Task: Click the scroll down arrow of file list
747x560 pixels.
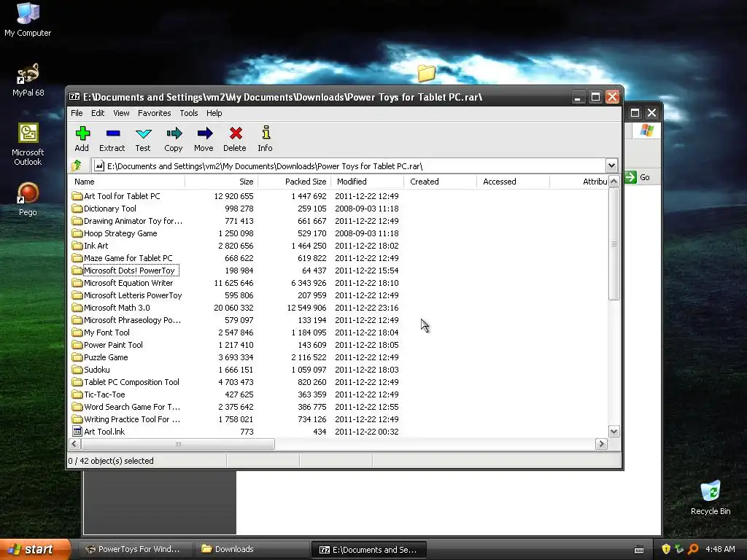Action: click(x=614, y=432)
